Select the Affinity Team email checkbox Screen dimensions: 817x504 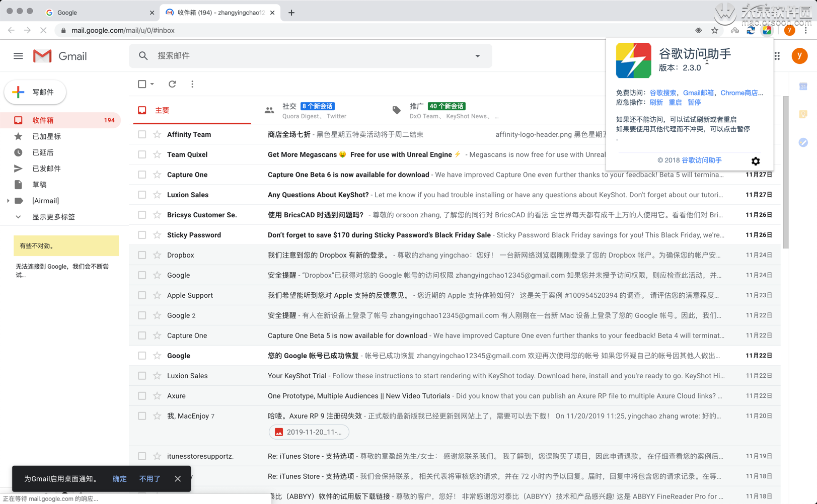pyautogui.click(x=142, y=134)
